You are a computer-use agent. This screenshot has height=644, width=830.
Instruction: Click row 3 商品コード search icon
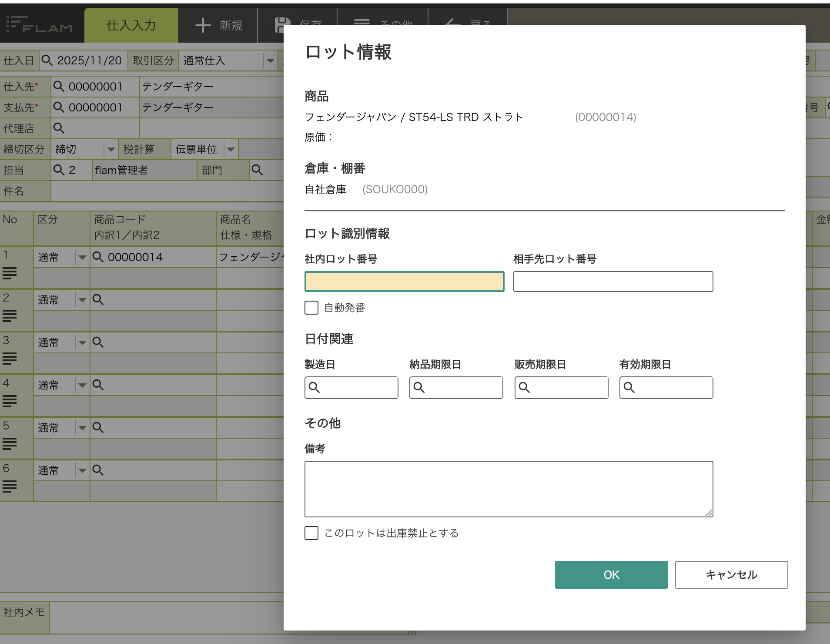98,342
